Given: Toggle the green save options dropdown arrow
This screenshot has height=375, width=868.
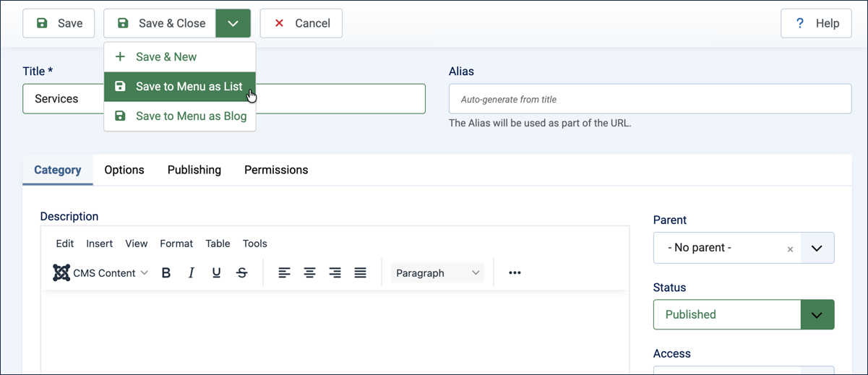Looking at the screenshot, I should tap(233, 23).
